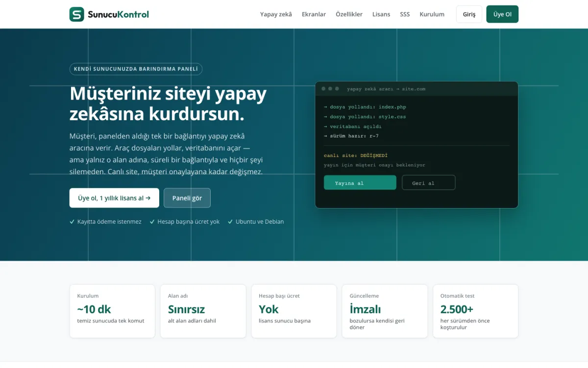Click the 'dosya yollandı: index.php' line

(x=365, y=106)
